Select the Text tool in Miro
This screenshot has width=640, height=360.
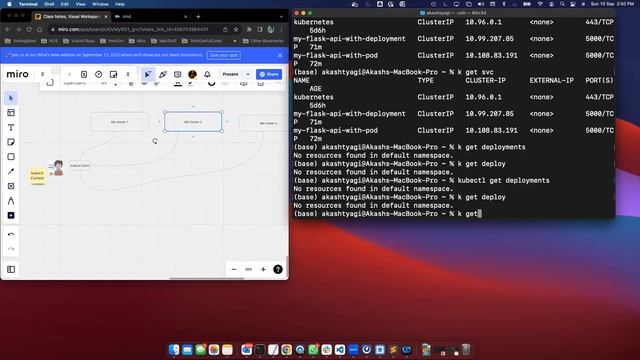(11, 127)
